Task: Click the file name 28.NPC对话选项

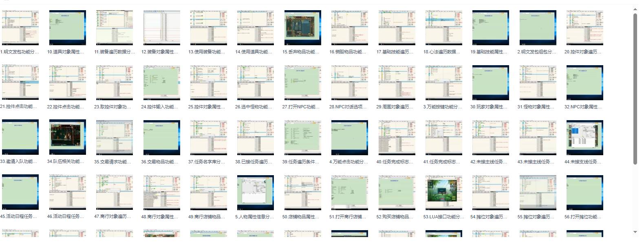Action: point(348,107)
